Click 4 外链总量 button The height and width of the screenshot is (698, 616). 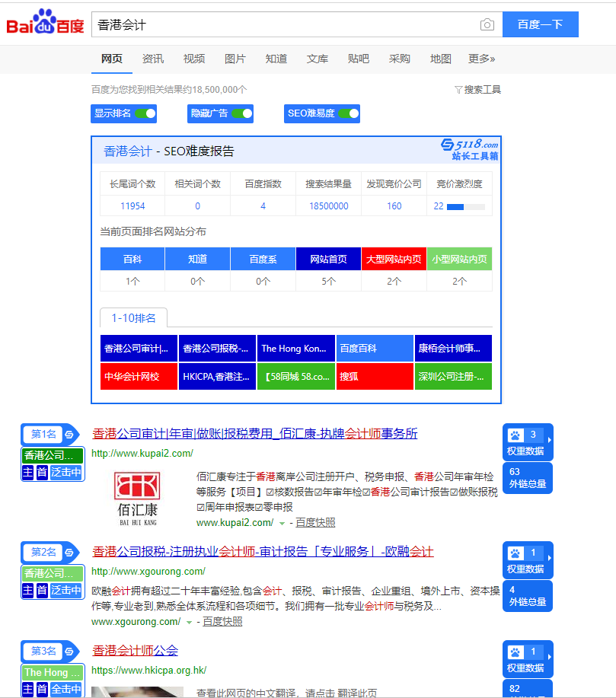[528, 596]
